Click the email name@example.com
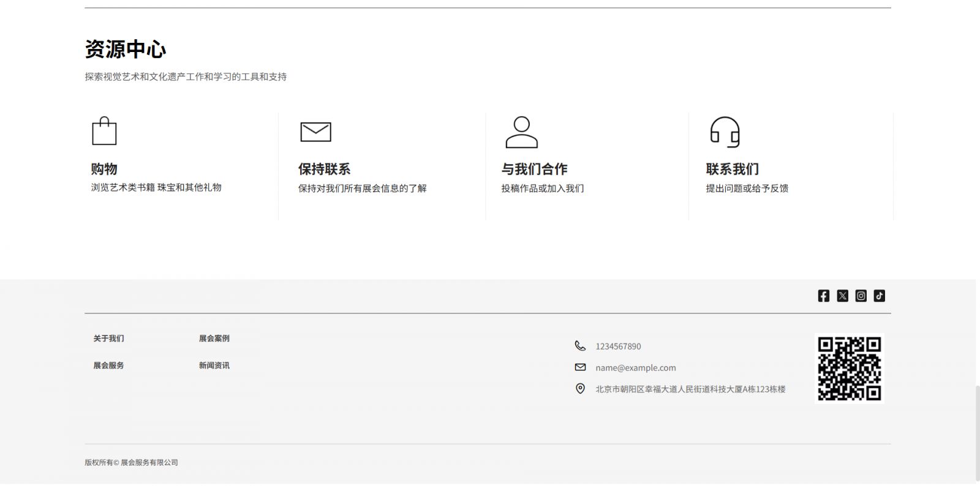This screenshot has height=486, width=980. [x=636, y=368]
